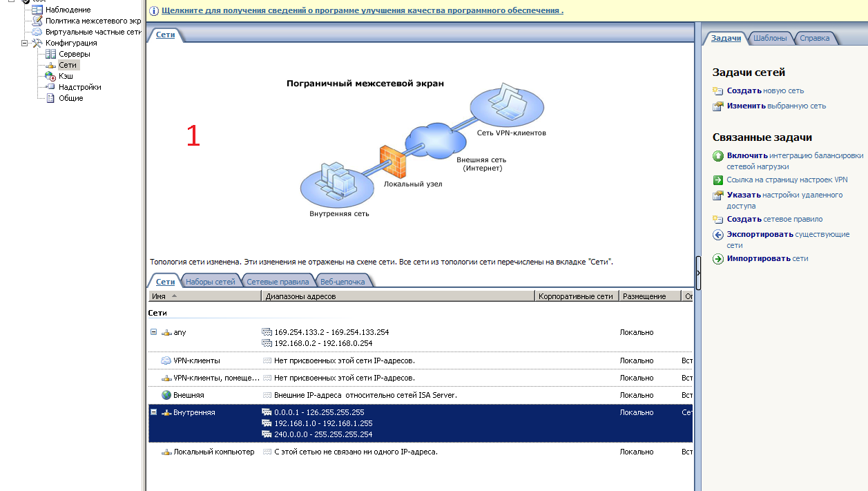Switch to the Шаблоны tab
The width and height of the screenshot is (868, 491).
769,39
